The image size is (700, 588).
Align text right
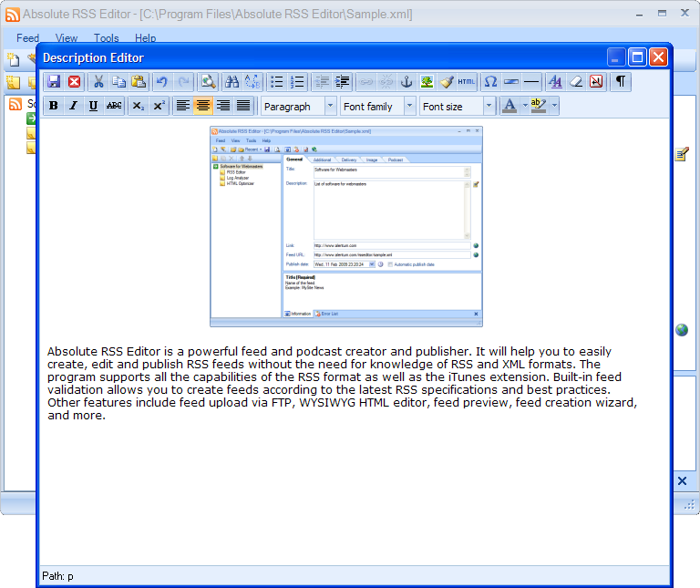click(223, 106)
